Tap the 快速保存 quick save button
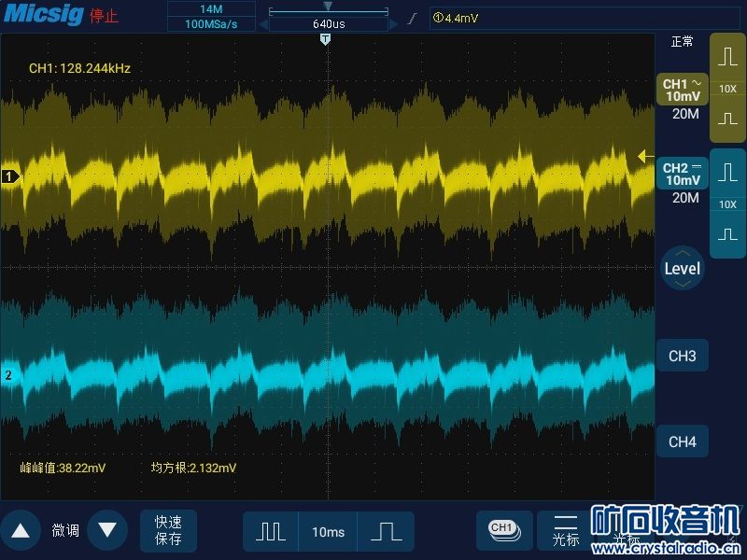 tap(168, 530)
